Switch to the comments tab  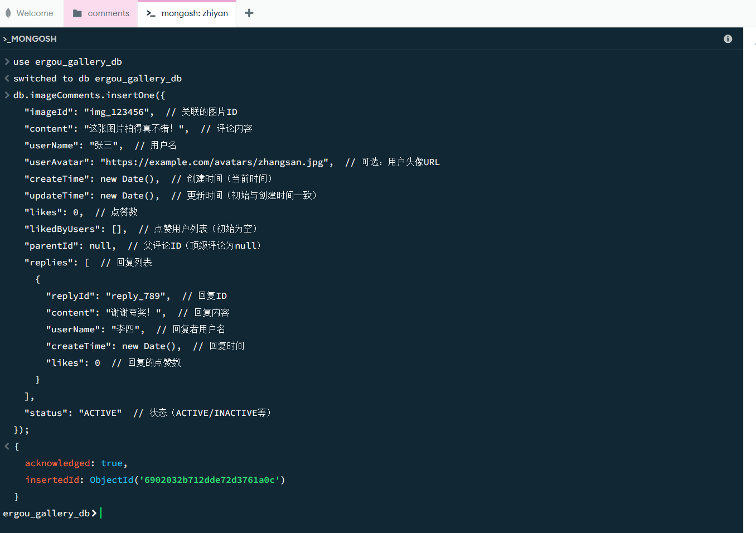[x=108, y=13]
